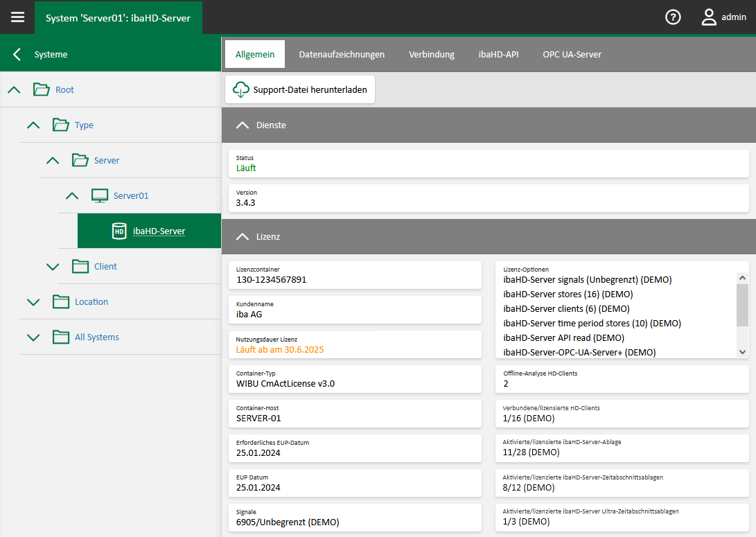Collapse the Lizenz section

click(x=242, y=237)
